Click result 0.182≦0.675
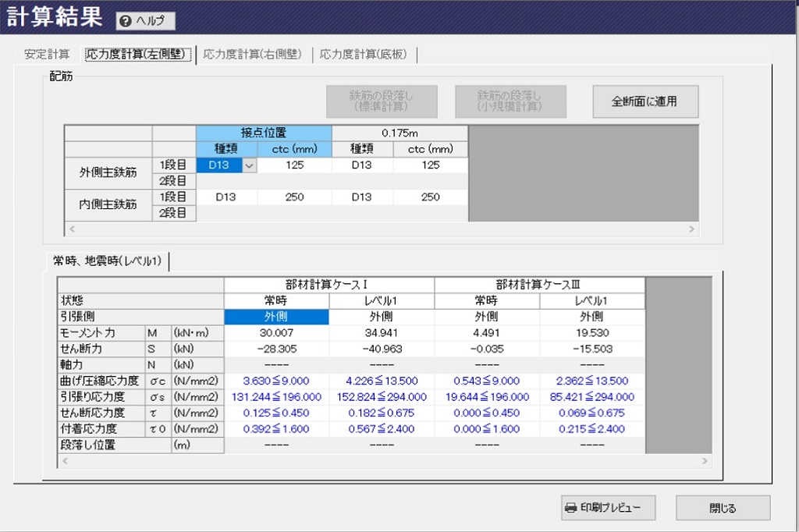Screen dimensions: 799x532 tap(382, 413)
